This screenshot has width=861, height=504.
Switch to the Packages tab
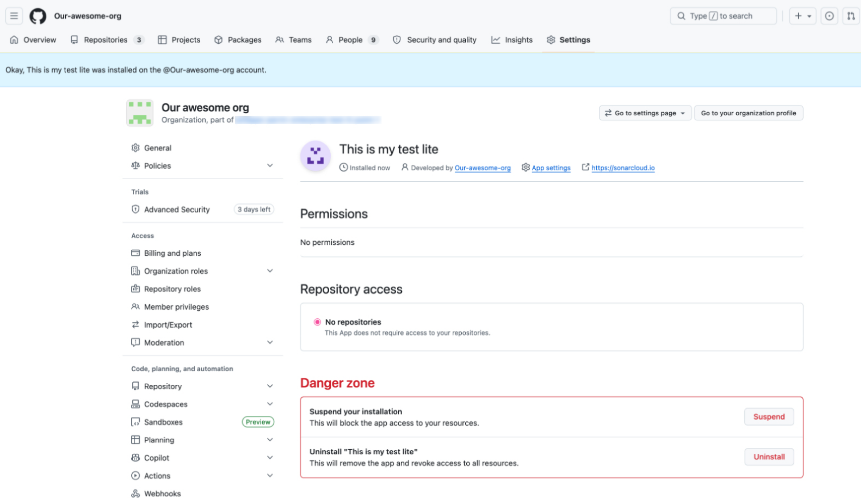pyautogui.click(x=238, y=40)
